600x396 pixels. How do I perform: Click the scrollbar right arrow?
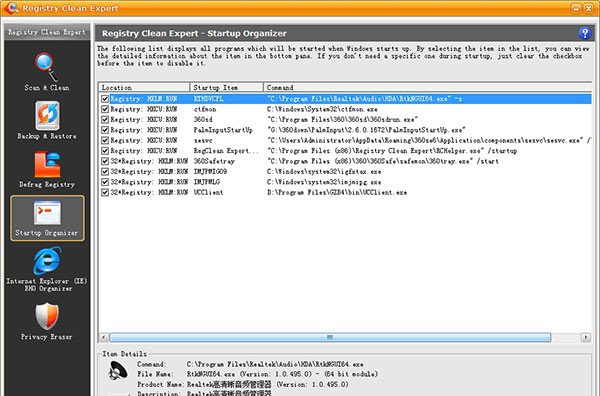[585, 337]
